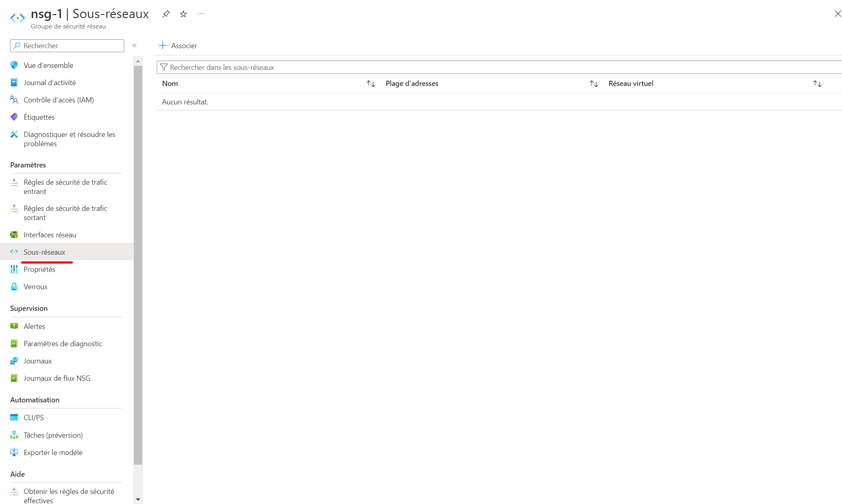The height and width of the screenshot is (504, 842).
Task: Open Exporter le modèle
Action: coord(53,453)
